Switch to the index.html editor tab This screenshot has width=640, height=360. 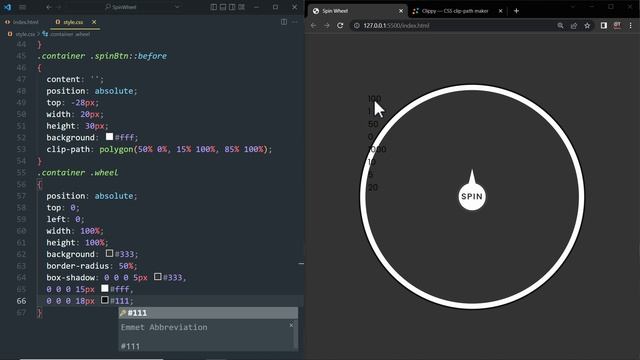point(22,22)
